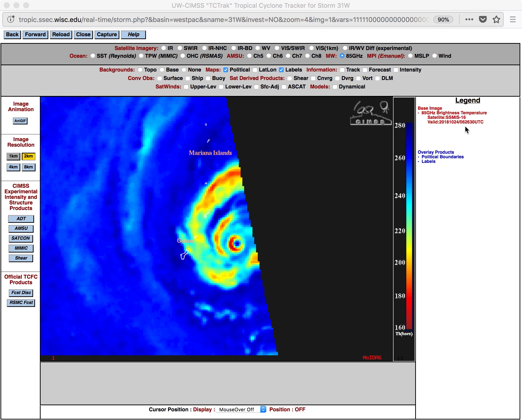522x420 pixels.
Task: Enable ASCAT winds checkbox
Action: pyautogui.click(x=284, y=87)
